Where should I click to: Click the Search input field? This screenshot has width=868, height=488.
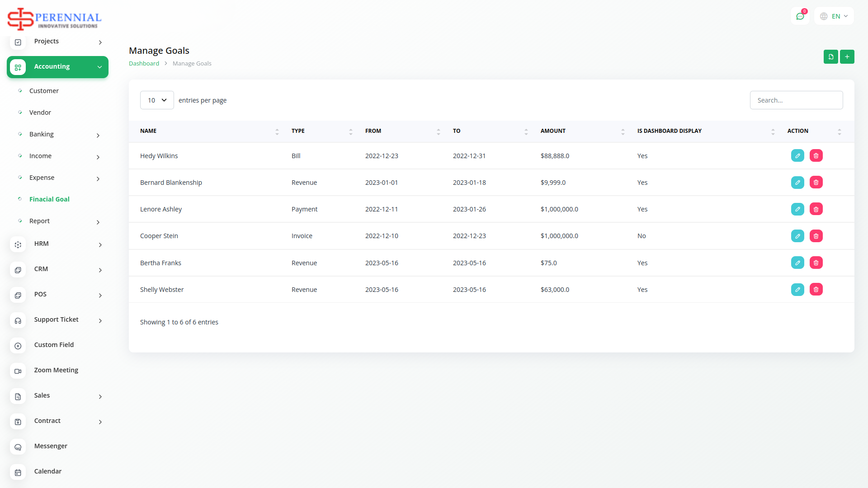point(796,100)
